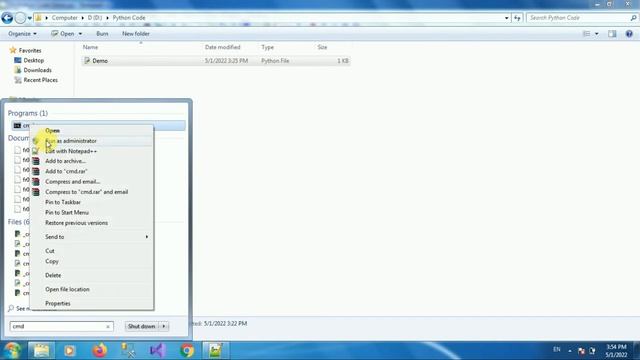Select Computer in the address breadcrumb
The height and width of the screenshot is (360, 640).
[x=64, y=18]
